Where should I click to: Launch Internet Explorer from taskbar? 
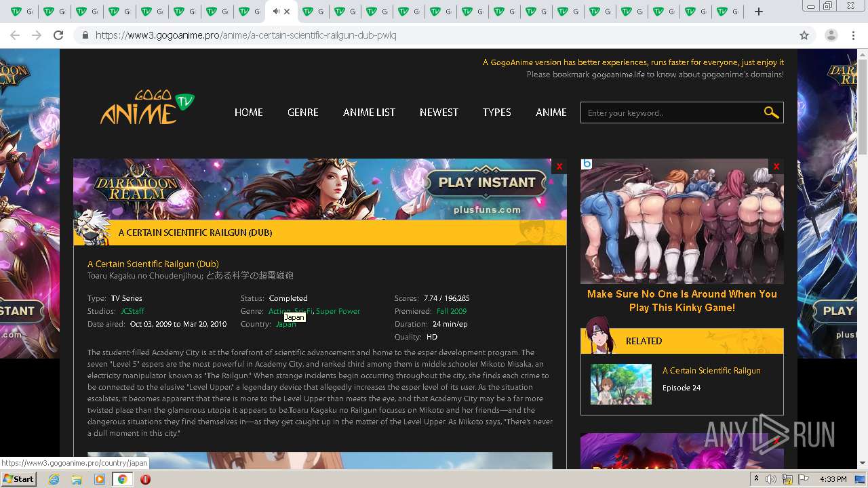pos(54,479)
